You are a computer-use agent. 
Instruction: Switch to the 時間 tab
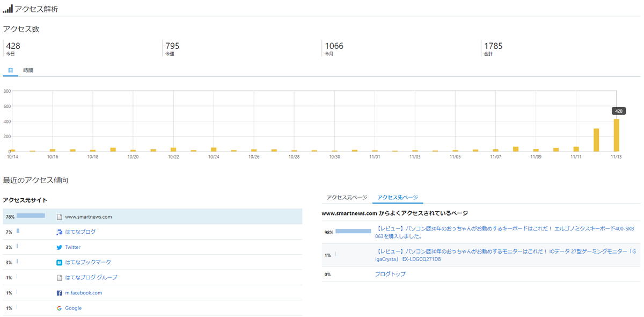28,70
